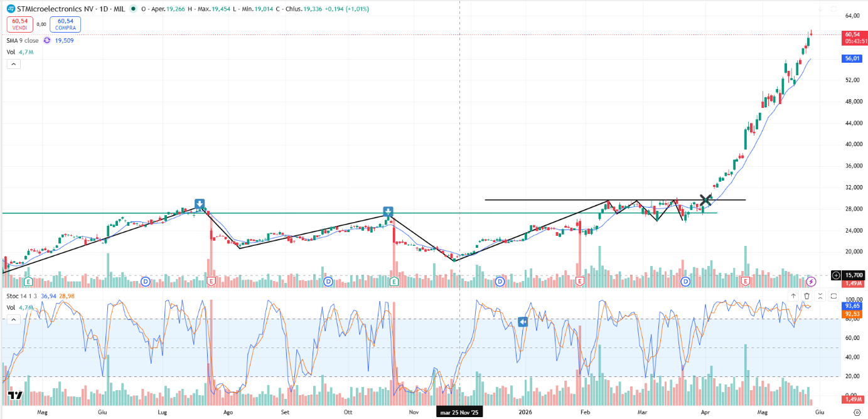This screenshot has width=868, height=419.
Task: Click the STMicroelectronics logo icon
Action: pyautogui.click(x=11, y=9)
